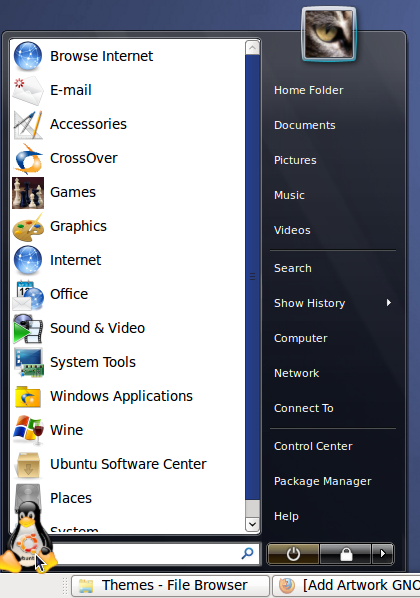Open Documents from the right panel
Image resolution: width=420 pixels, height=598 pixels.
[x=305, y=125]
